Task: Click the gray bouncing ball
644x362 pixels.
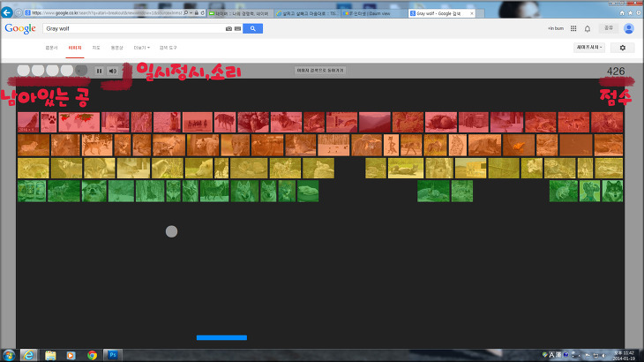Action: tap(171, 231)
